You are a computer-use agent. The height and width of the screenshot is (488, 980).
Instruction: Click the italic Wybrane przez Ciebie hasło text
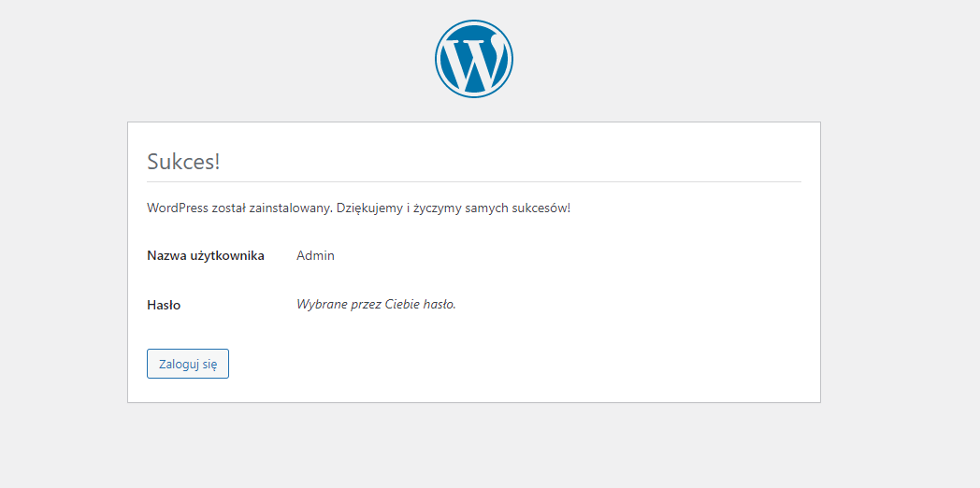pos(376,304)
